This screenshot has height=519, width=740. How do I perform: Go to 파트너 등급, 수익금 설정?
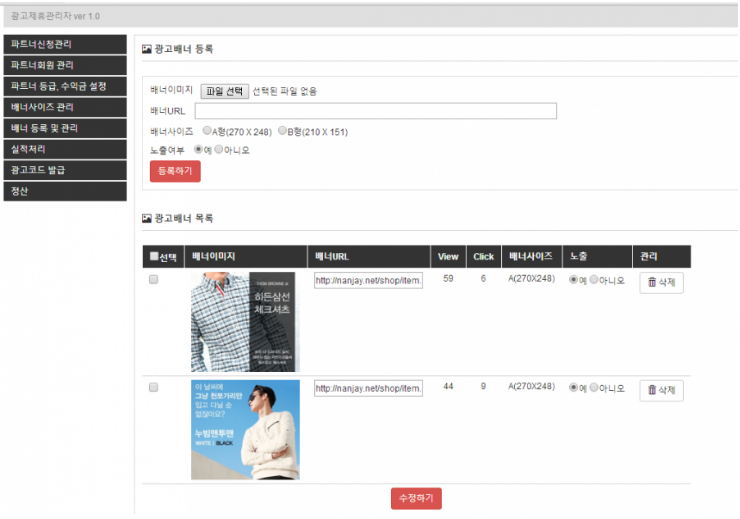pos(65,87)
